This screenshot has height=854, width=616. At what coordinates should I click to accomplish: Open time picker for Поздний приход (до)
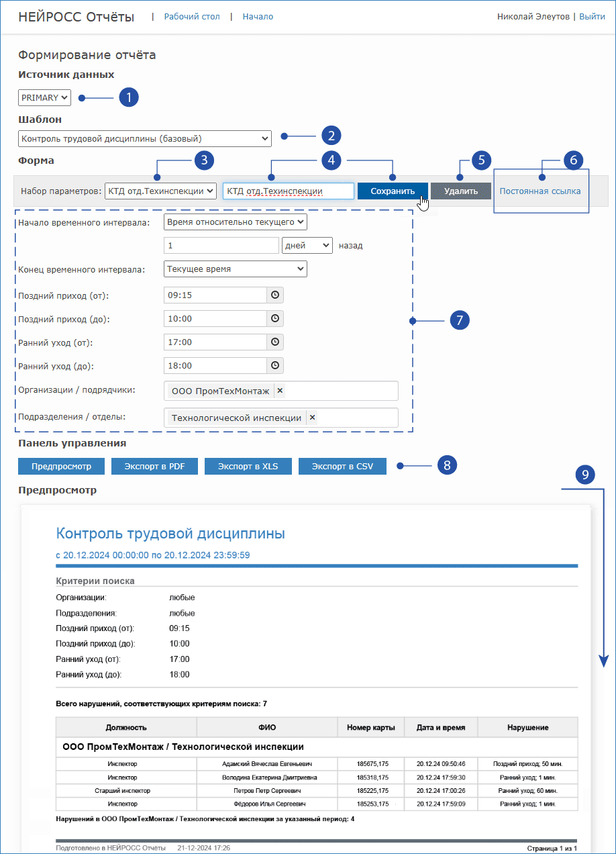[x=274, y=319]
